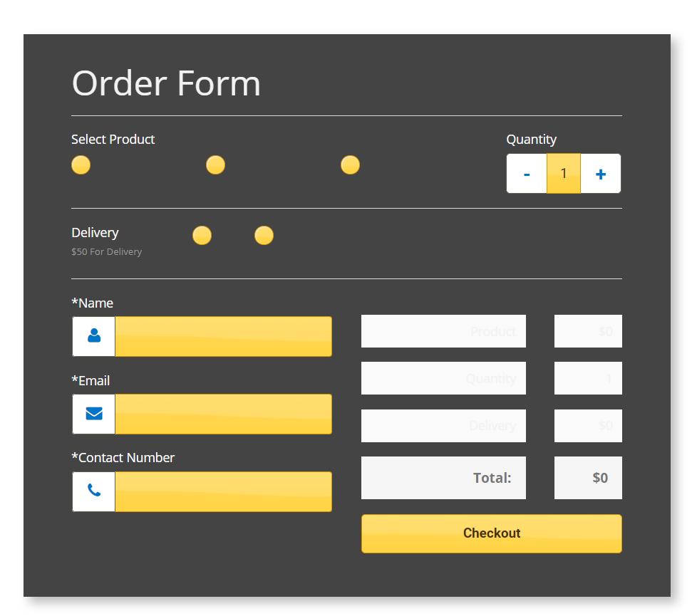The width and height of the screenshot is (697, 616).
Task: Click the quantity value showing 1
Action: [x=563, y=173]
